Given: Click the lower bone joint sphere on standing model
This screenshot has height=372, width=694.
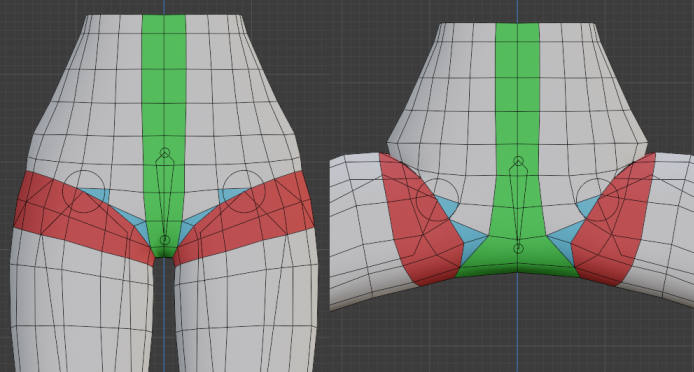Looking at the screenshot, I should [x=165, y=240].
